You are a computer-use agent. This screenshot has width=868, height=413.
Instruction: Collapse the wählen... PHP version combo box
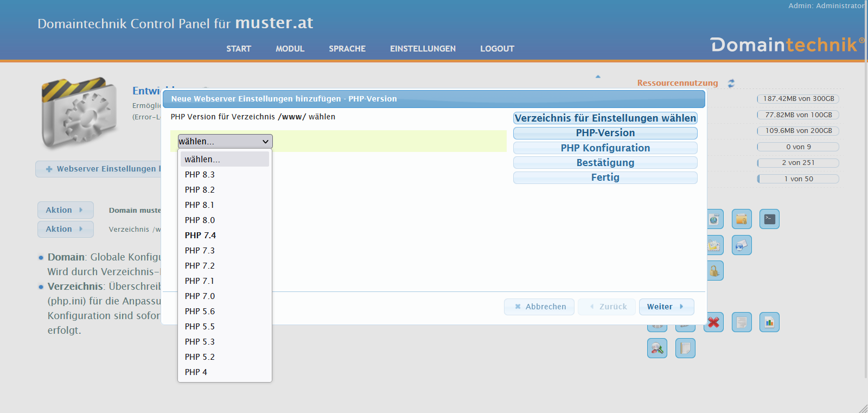[x=225, y=142]
